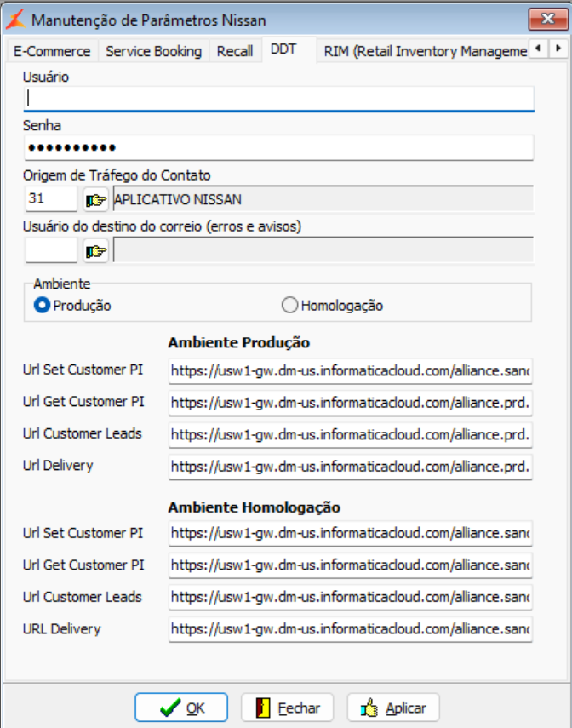Click Produção Url Delivery field
Screen dimensions: 572x728
[350, 467]
